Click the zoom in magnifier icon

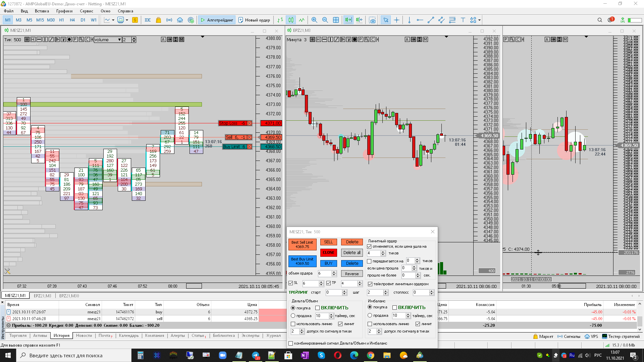coord(314,20)
